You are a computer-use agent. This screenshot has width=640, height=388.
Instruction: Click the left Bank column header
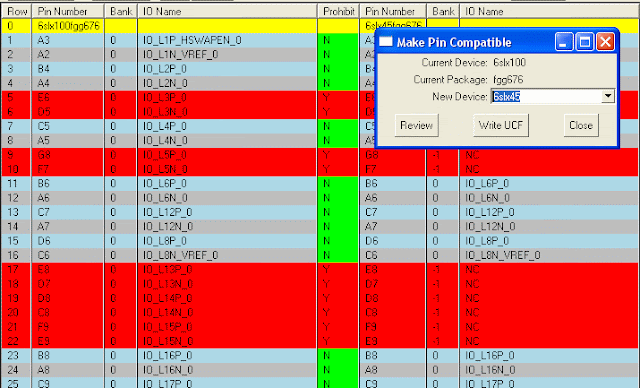coord(121,11)
